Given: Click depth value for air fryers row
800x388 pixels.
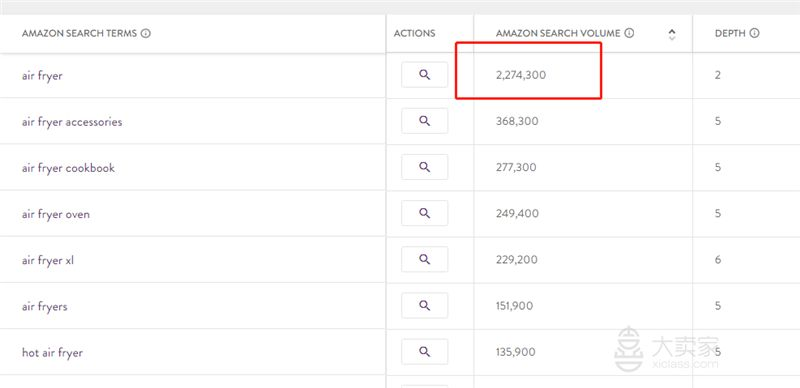Looking at the screenshot, I should (x=718, y=306).
